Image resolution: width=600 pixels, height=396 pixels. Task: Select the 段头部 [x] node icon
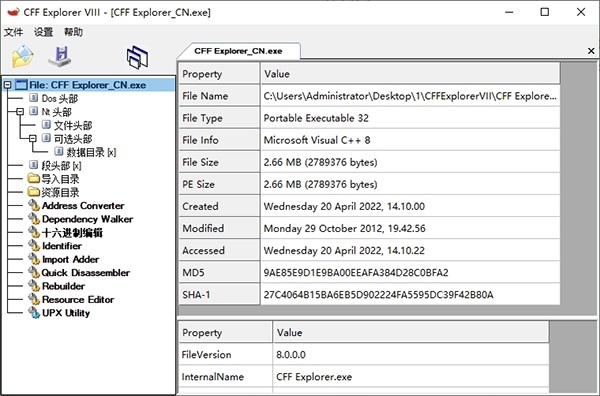click(34, 165)
